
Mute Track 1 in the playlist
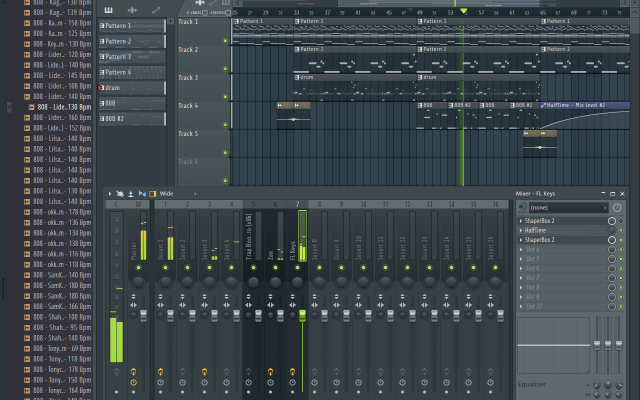click(x=225, y=41)
